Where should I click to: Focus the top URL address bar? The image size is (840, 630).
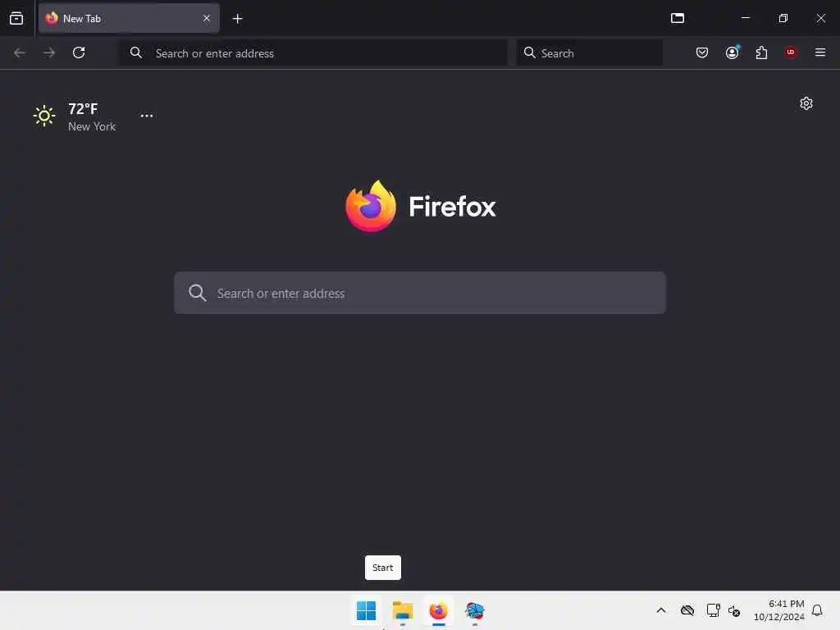coord(313,53)
